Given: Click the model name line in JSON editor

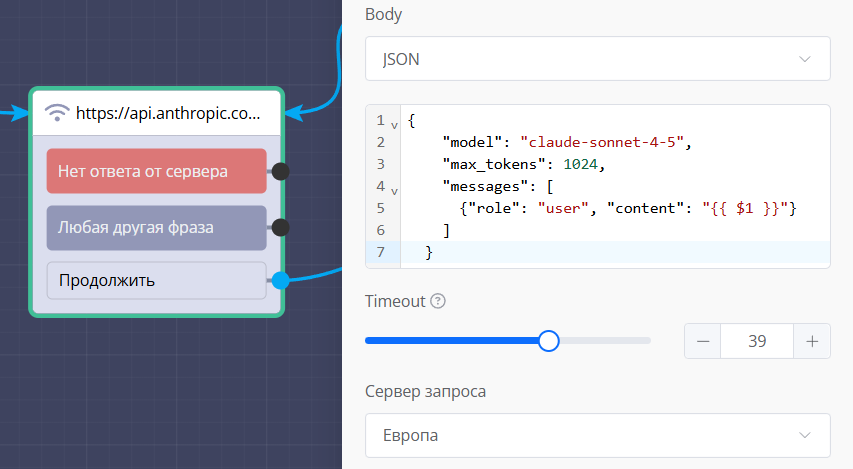Looking at the screenshot, I should (x=567, y=142).
